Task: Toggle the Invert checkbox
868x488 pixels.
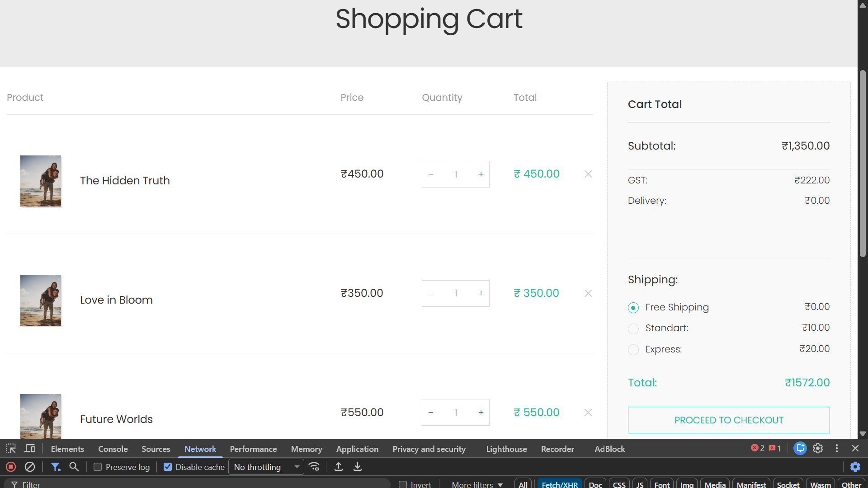Action: (403, 484)
